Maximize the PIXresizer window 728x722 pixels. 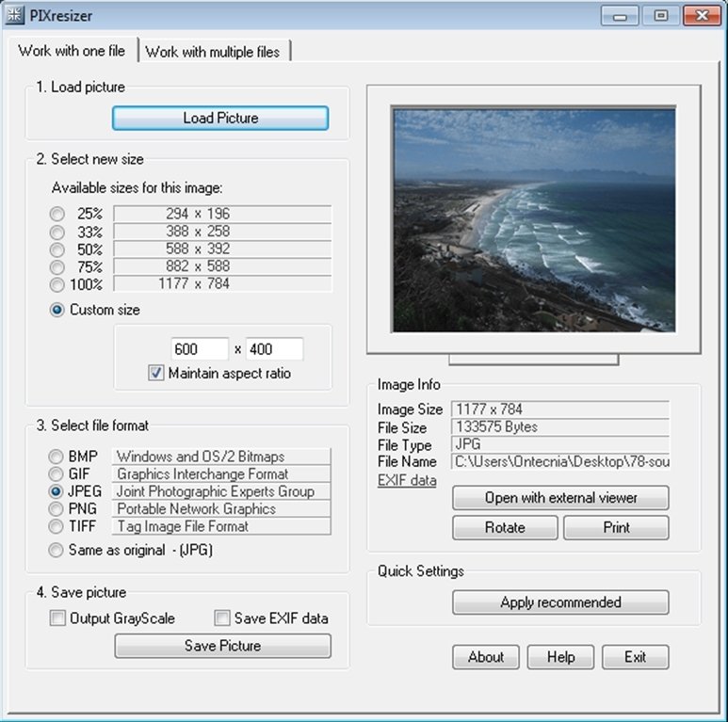(661, 16)
